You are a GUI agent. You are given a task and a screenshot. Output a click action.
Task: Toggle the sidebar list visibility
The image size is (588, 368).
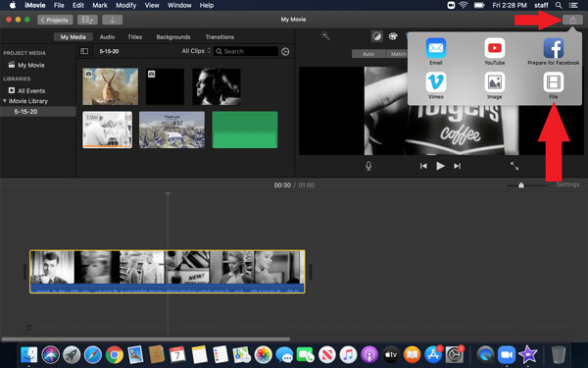tap(84, 51)
